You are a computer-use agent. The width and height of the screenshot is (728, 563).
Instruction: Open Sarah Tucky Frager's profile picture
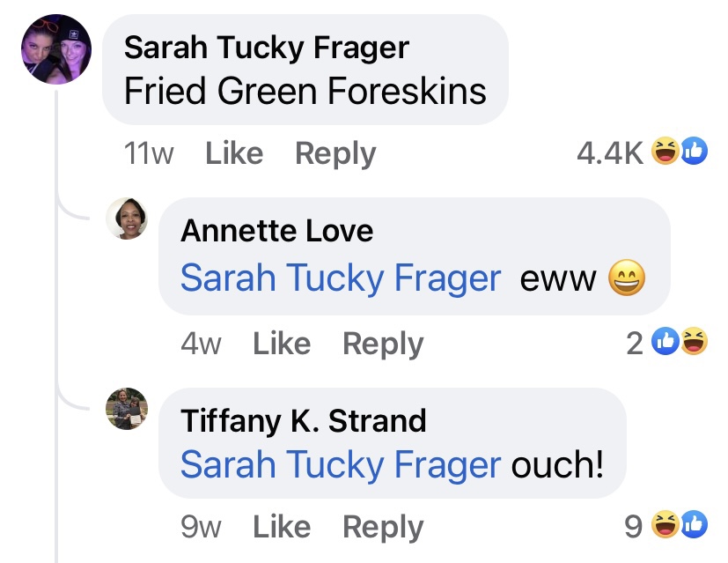click(x=55, y=50)
